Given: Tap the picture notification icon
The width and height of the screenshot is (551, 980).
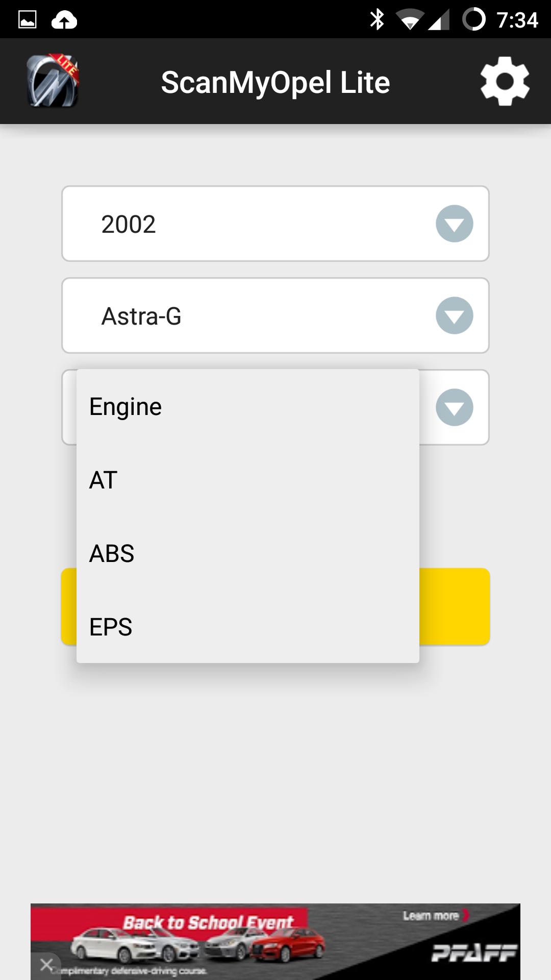Looking at the screenshot, I should pos(28,20).
